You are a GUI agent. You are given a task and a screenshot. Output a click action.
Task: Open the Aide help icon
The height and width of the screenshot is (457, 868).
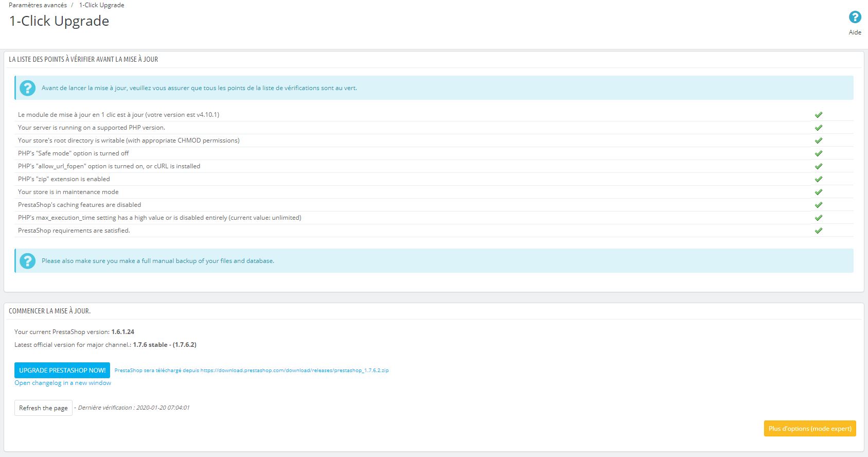(855, 17)
